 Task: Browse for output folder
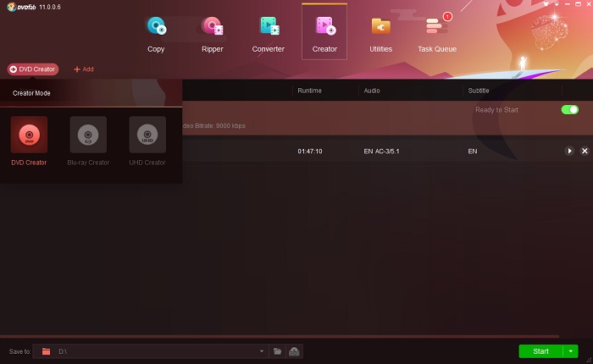(277, 350)
